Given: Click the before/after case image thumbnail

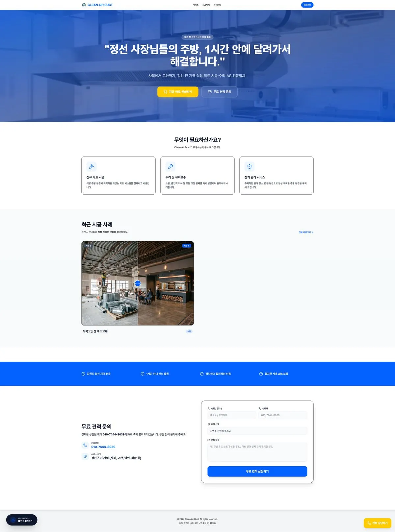Looking at the screenshot, I should (x=138, y=283).
